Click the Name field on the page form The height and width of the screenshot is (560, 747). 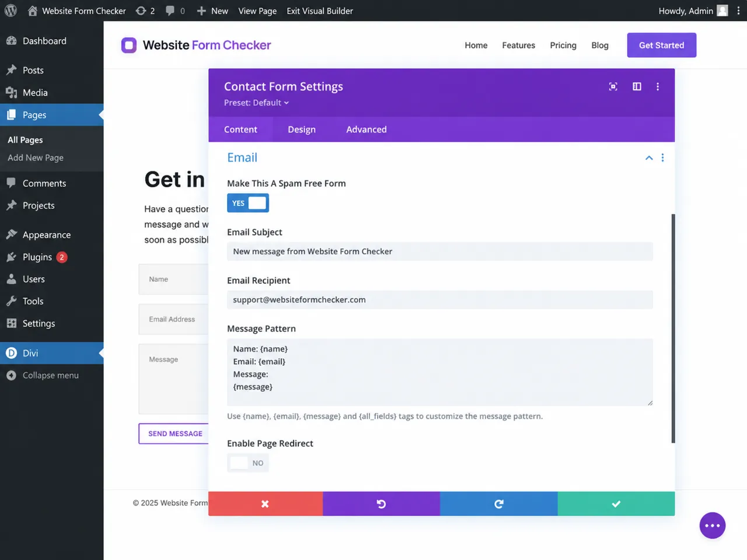[174, 279]
